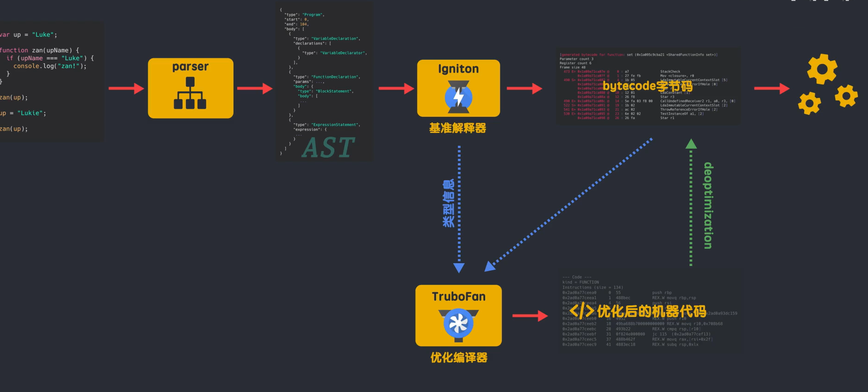Click '"FunctionDeclaration"' in the AST panel
The height and width of the screenshot is (392, 868).
coord(336,77)
